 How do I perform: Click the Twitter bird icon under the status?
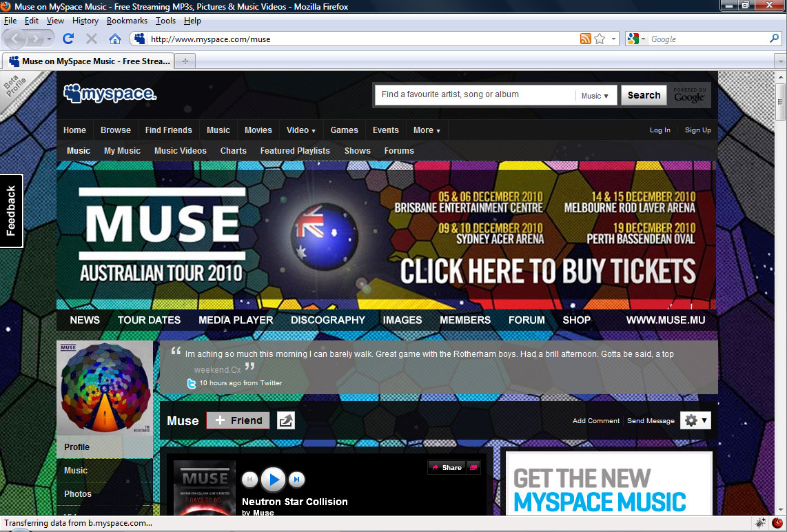pyautogui.click(x=191, y=383)
